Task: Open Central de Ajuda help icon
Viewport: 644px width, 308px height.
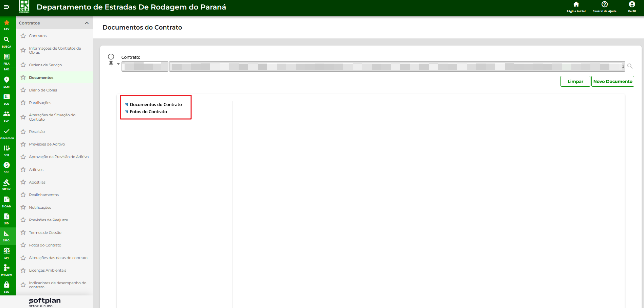Action: tap(604, 6)
